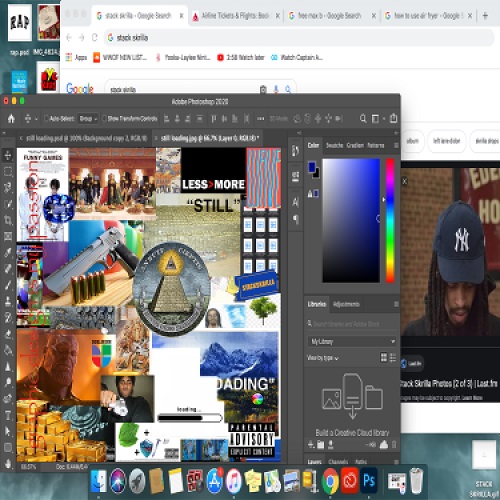Screen dimensions: 500x500
Task: Click Google search by image camera icon
Action: 263,89
